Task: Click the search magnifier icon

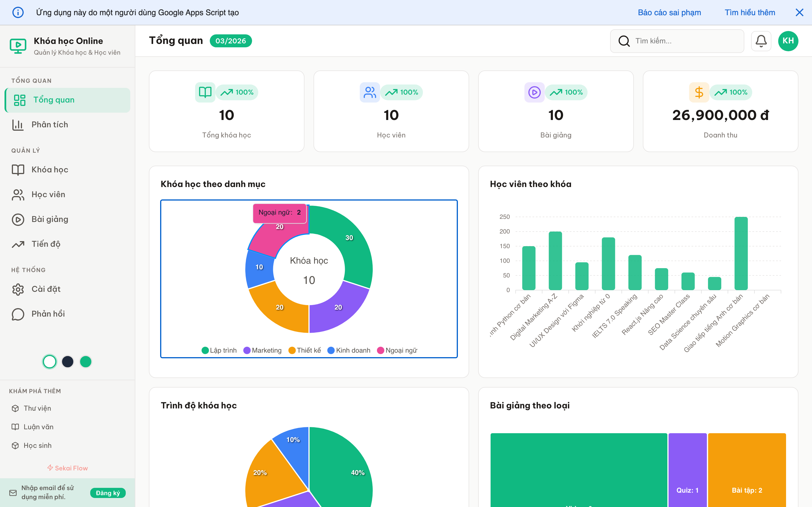Action: 624,41
